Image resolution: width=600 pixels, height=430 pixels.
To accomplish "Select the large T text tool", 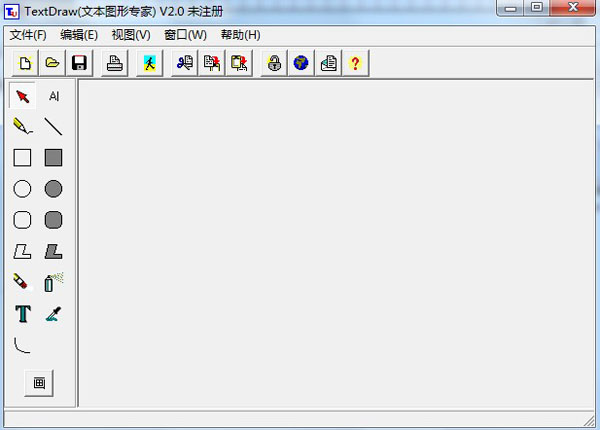I will point(22,314).
